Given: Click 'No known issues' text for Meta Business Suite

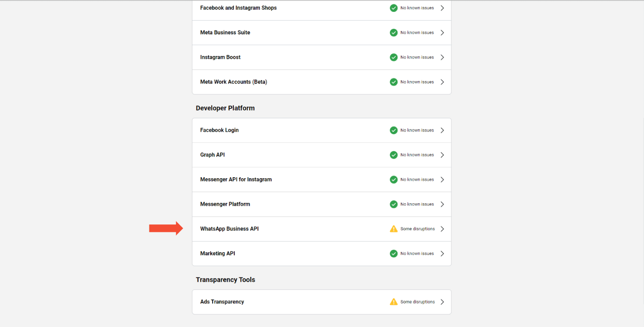Looking at the screenshot, I should (417, 32).
